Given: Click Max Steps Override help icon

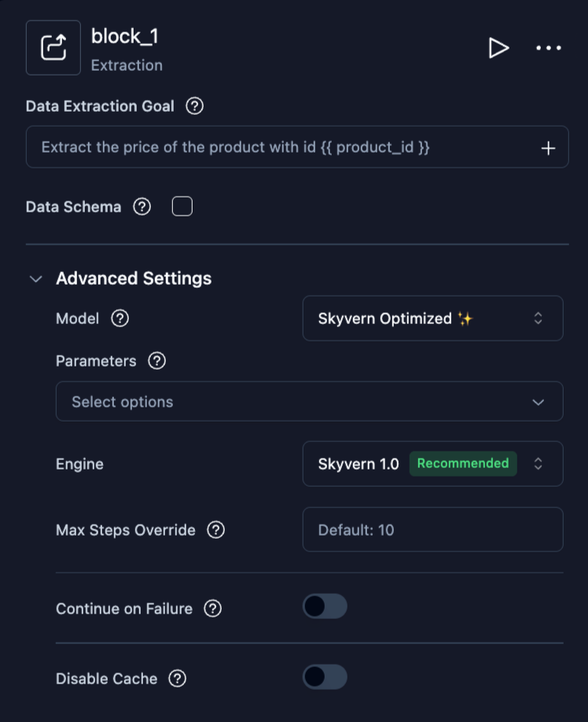Looking at the screenshot, I should click(x=215, y=530).
